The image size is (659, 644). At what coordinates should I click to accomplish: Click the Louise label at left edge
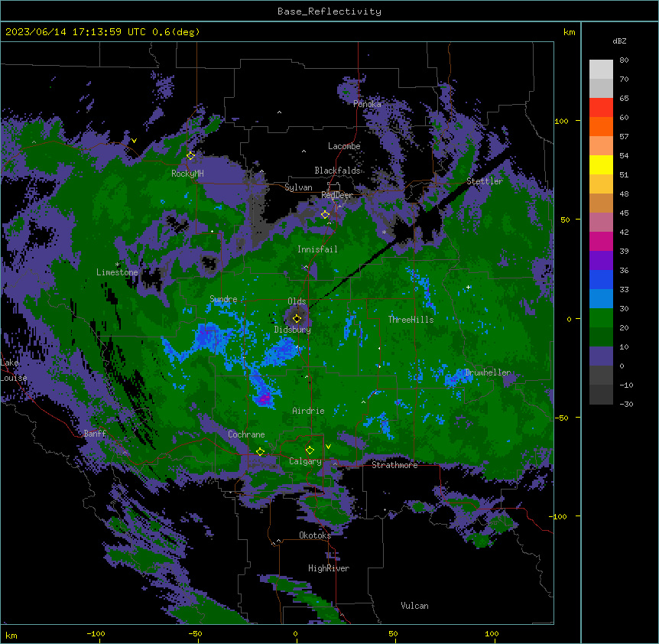click(x=14, y=378)
